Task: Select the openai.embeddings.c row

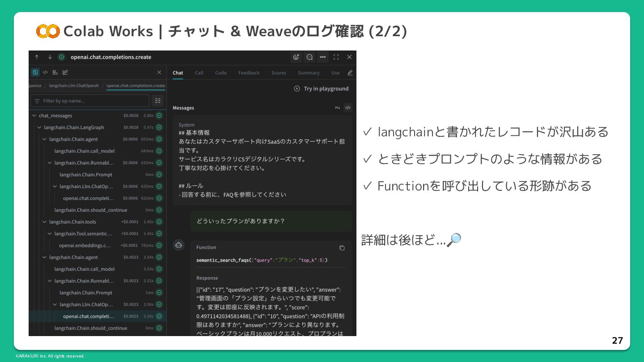Action: pyautogui.click(x=97, y=245)
